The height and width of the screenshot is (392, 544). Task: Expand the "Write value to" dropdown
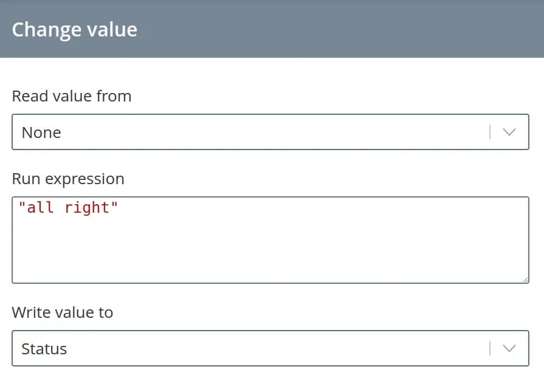coord(255,348)
